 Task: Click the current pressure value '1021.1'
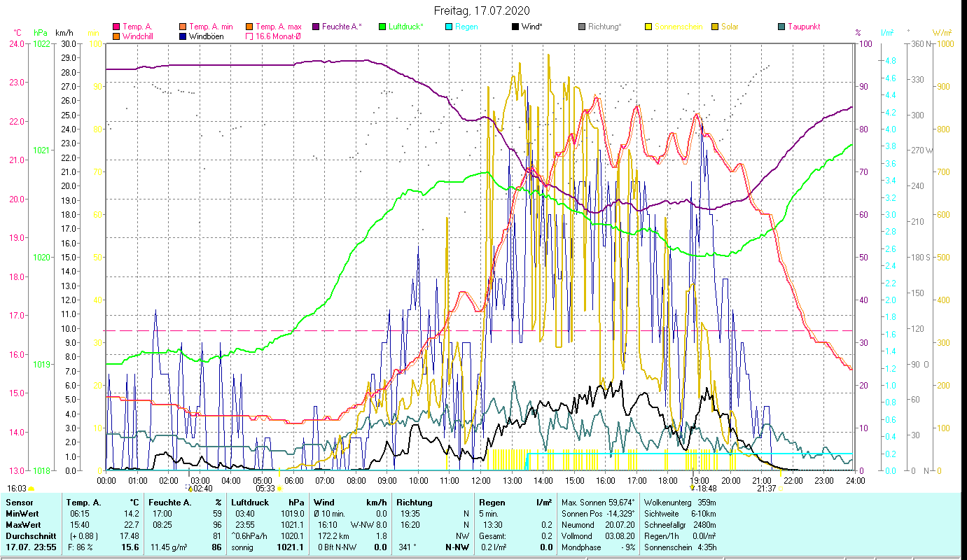point(291,547)
